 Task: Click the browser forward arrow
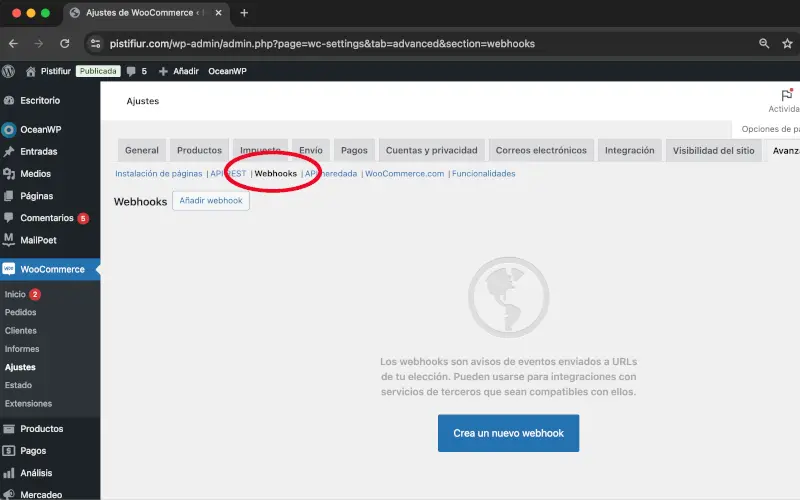pos(39,44)
